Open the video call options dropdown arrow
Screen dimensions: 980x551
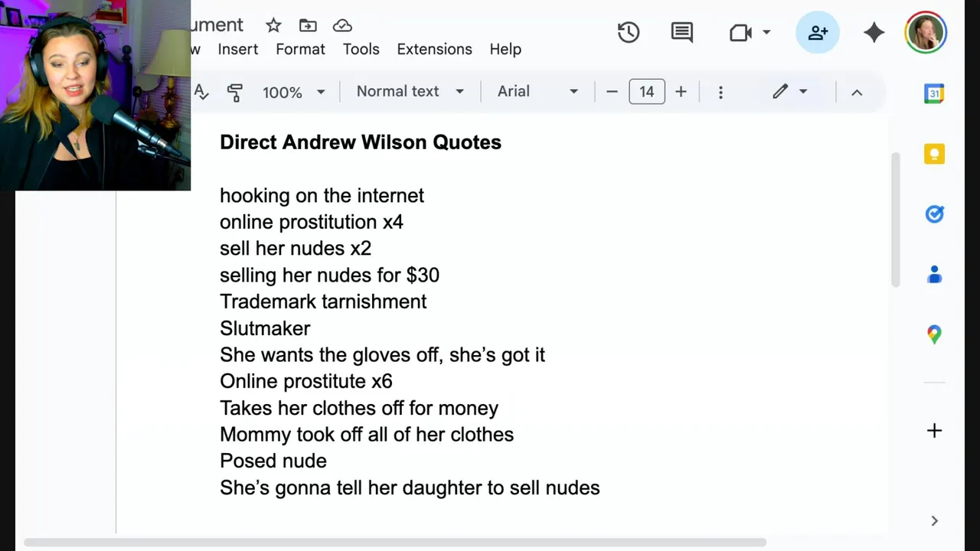coord(766,33)
